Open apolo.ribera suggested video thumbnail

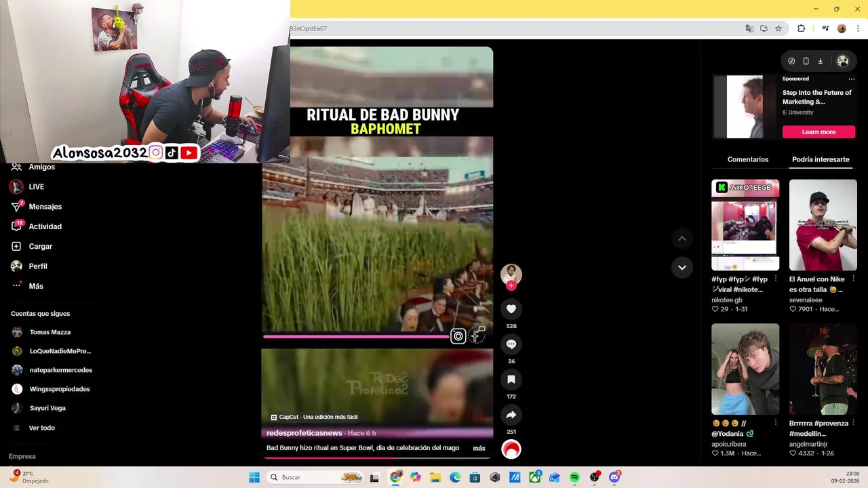tap(745, 369)
